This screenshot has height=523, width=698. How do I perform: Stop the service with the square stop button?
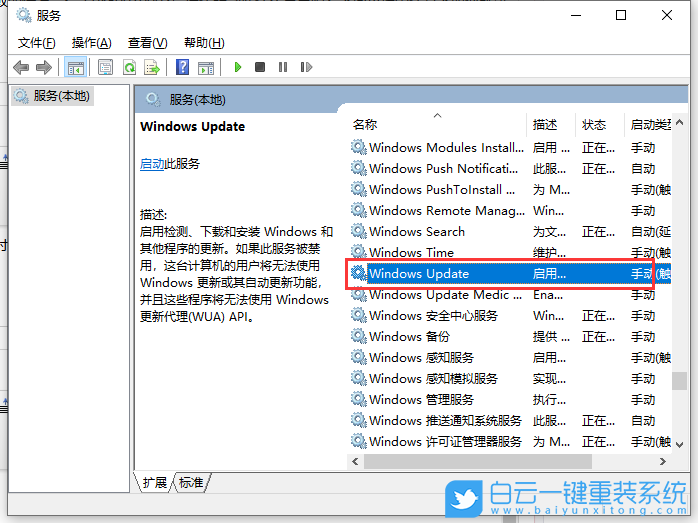pos(260,67)
